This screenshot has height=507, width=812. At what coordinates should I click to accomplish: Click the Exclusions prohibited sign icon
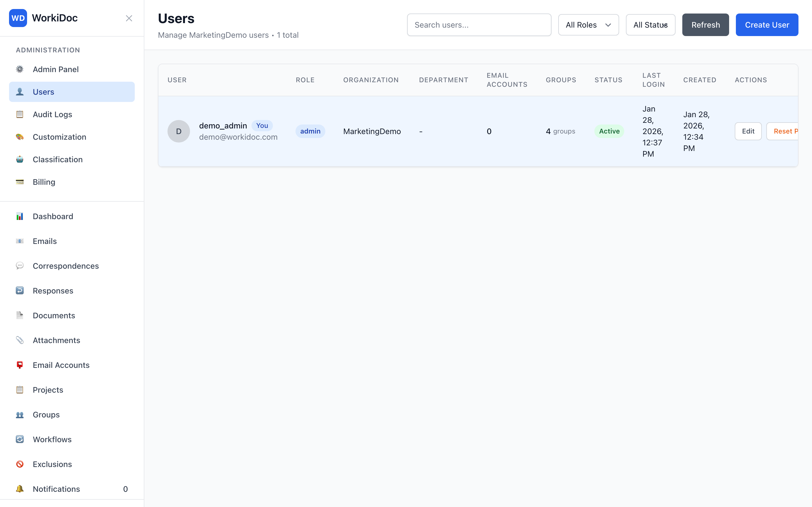point(20,464)
